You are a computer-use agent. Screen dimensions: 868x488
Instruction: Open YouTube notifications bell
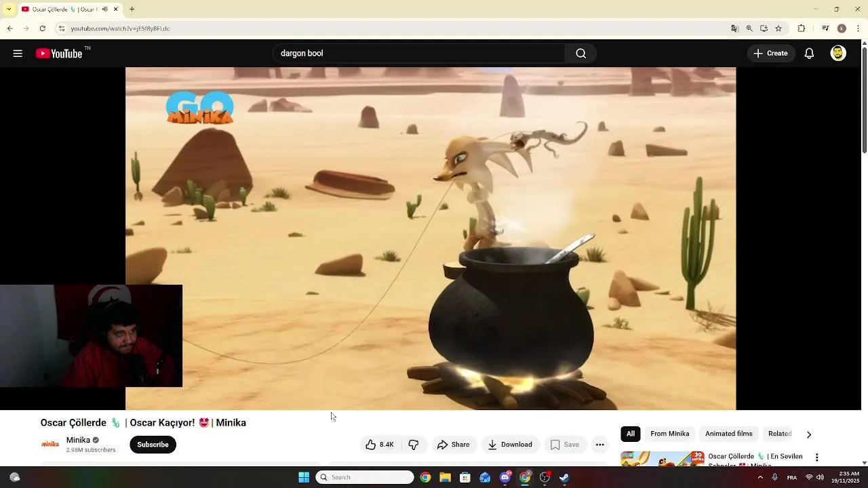pos(809,54)
